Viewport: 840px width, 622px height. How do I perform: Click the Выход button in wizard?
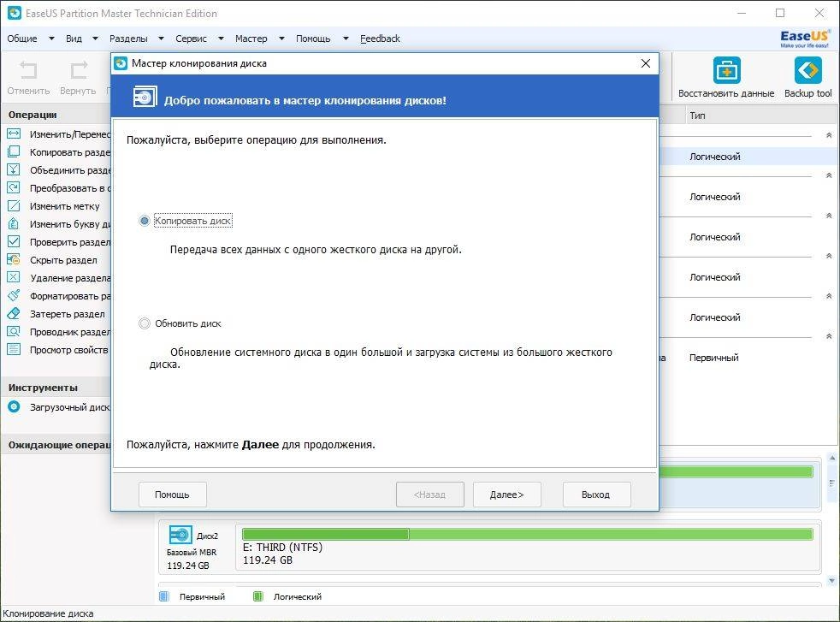click(x=596, y=494)
